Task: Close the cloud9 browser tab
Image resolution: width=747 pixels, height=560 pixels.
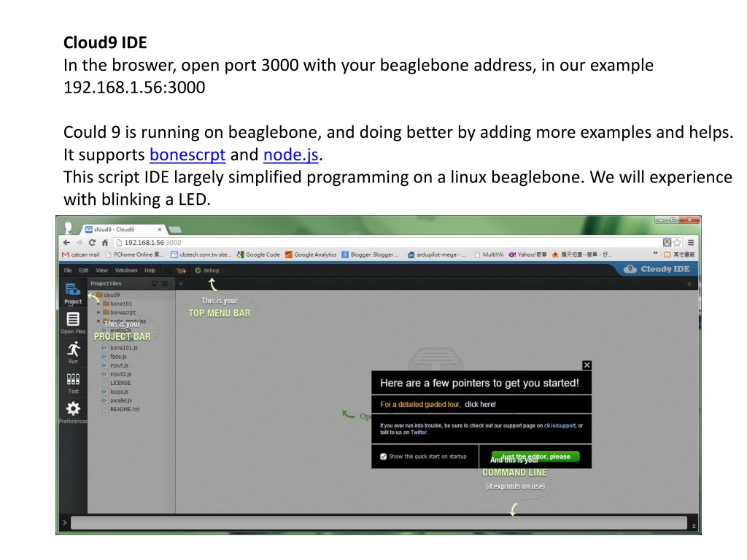Action: pos(160,230)
